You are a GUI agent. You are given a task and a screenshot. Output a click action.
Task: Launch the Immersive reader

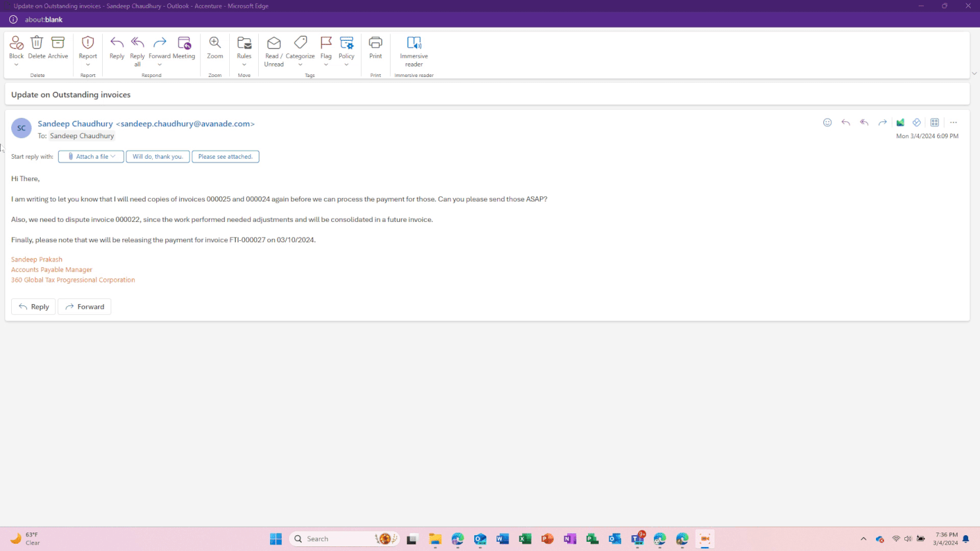click(414, 43)
